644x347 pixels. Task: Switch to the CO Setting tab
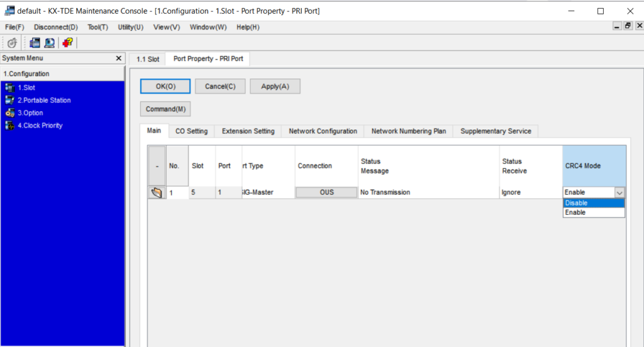point(191,131)
